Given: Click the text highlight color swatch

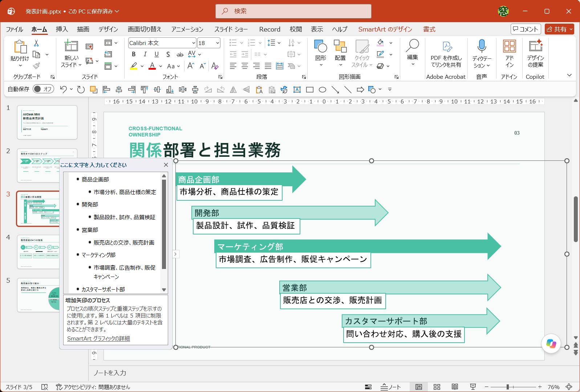Looking at the screenshot, I should pyautogui.click(x=134, y=66).
